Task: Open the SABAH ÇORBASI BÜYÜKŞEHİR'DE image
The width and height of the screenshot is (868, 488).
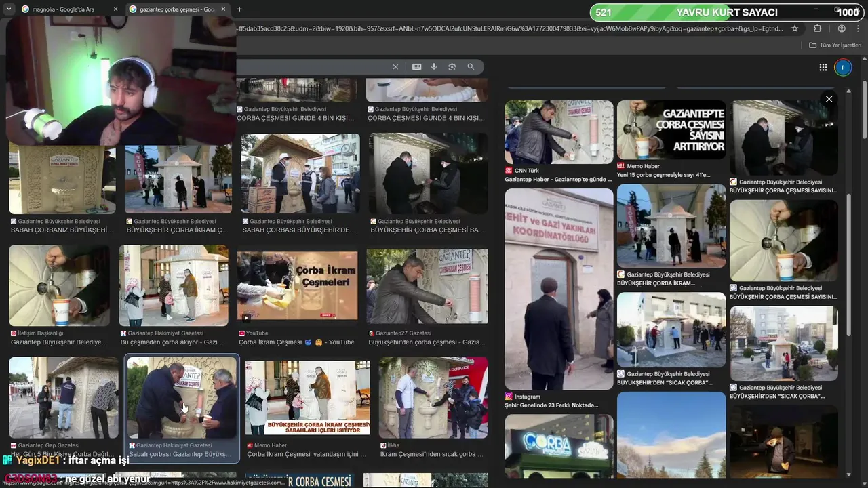Action: pos(300,174)
